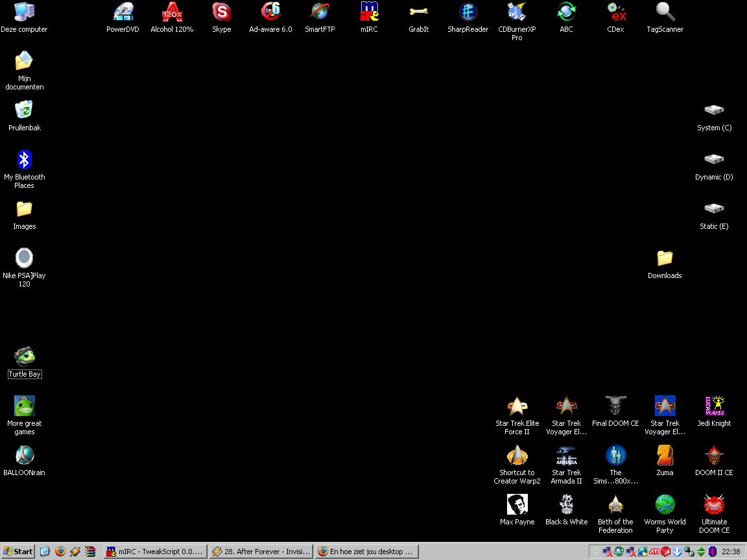This screenshot has height=560, width=747.
Task: Select the Nike PSA]Play 120 icon
Action: (24, 268)
